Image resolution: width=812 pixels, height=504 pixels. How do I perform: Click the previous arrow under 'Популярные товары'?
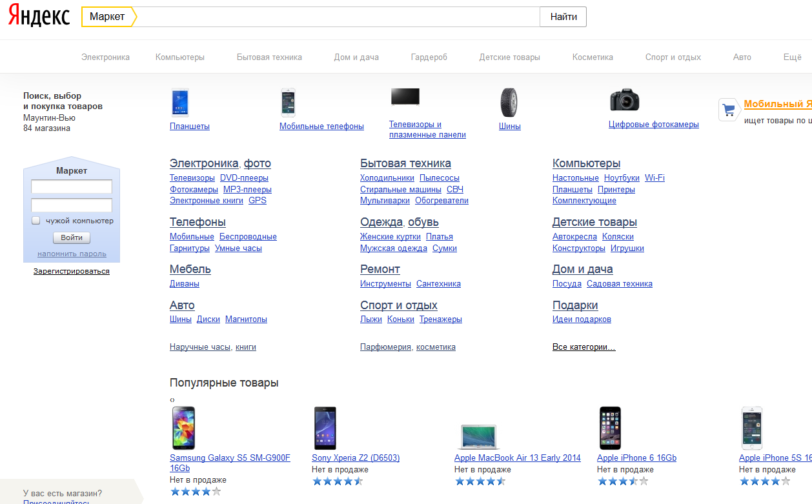tap(172, 400)
